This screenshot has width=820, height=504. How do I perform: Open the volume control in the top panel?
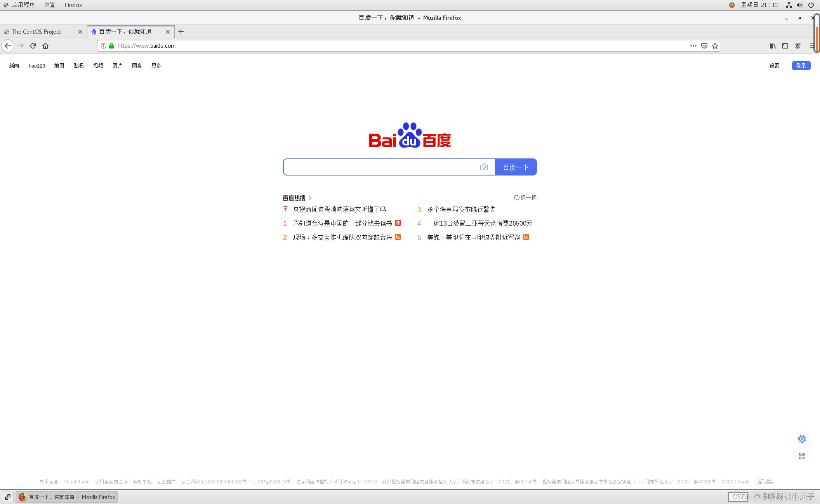click(x=800, y=5)
